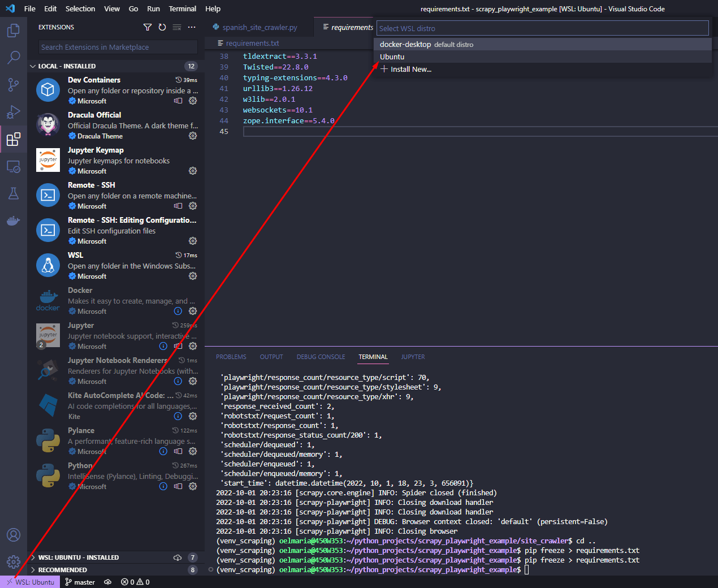Open the Source Control view
This screenshot has height=588, width=718.
12,84
